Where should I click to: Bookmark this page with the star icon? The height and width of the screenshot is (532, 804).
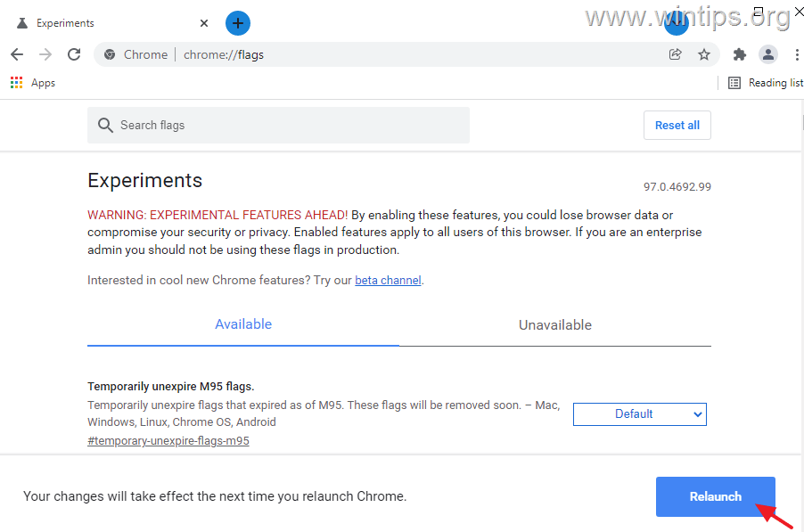click(704, 54)
